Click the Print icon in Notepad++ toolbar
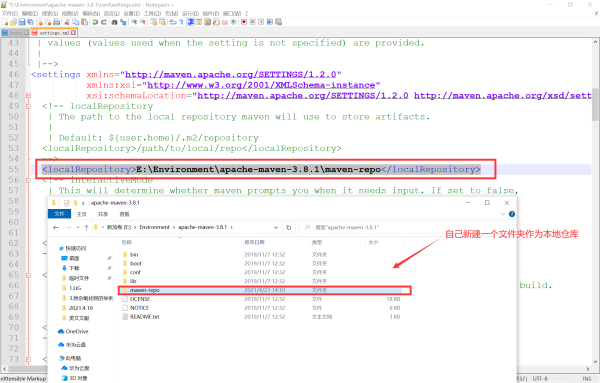This screenshot has height=383, width=600. (x=57, y=22)
